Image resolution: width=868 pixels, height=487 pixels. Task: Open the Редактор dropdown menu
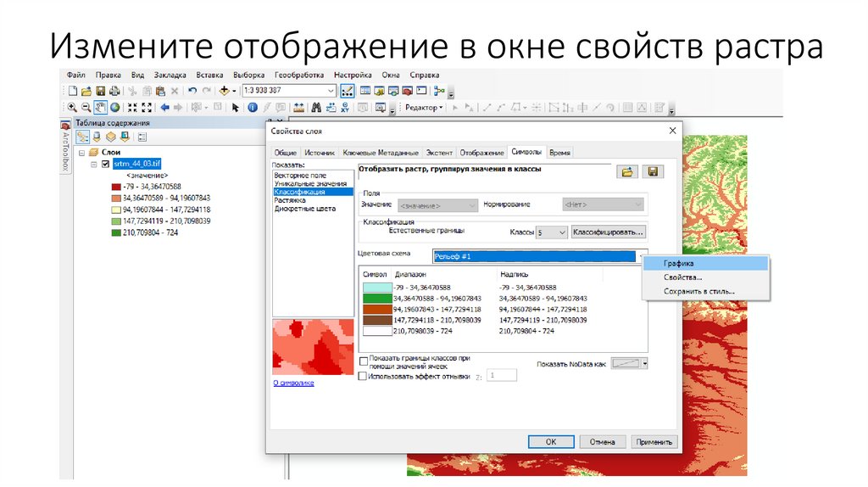point(424,108)
